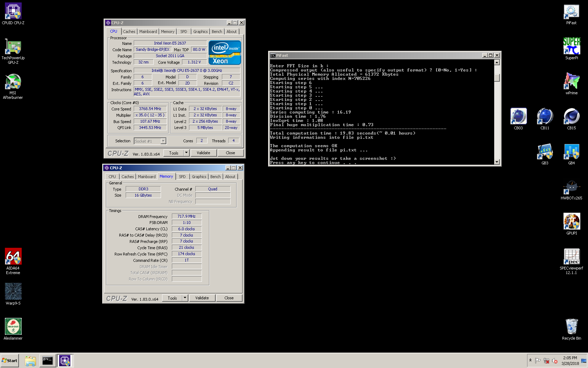The height and width of the screenshot is (368, 588).
Task: Open Graphics tab in top CPU-Z window
Action: click(x=201, y=32)
